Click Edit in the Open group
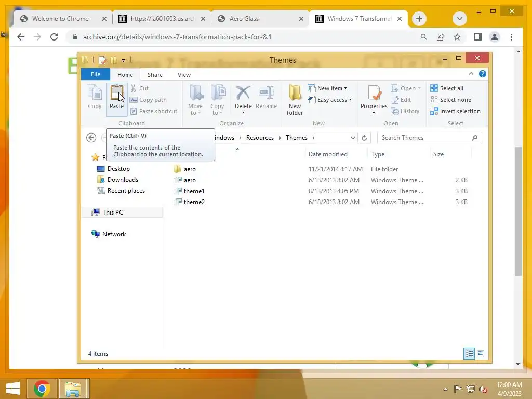Viewport: 532px width, 399px height. pos(401,100)
